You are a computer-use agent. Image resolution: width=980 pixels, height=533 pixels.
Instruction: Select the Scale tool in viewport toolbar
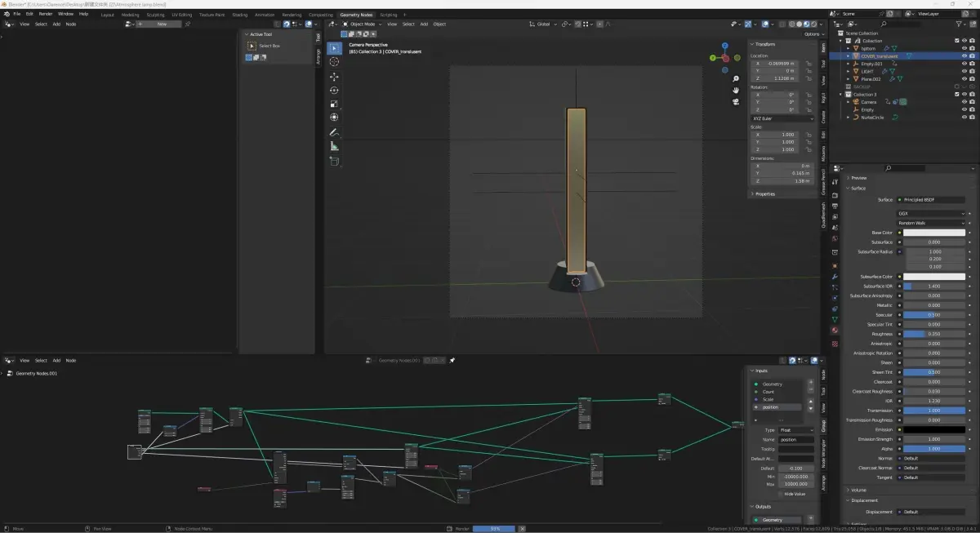334,104
